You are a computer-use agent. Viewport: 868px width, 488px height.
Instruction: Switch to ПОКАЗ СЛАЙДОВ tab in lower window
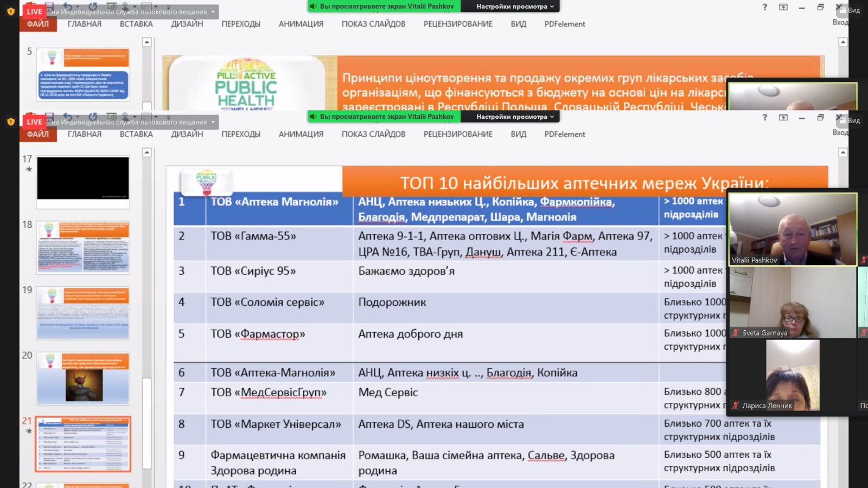pos(373,134)
